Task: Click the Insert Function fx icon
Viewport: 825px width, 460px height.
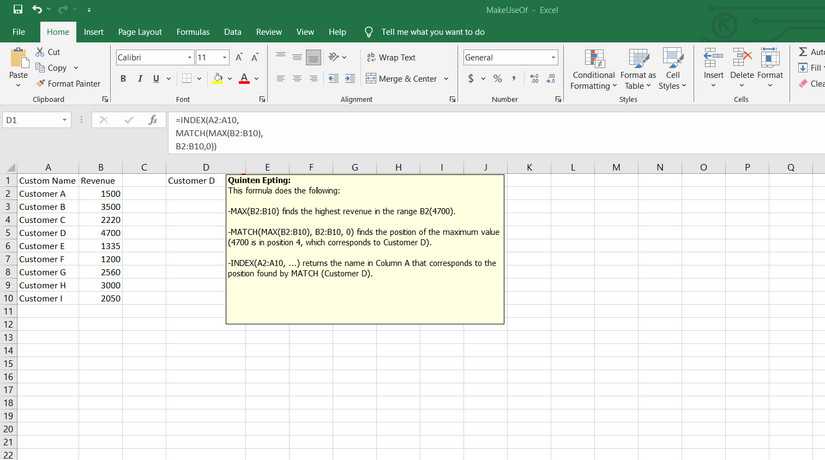Action: click(x=152, y=120)
